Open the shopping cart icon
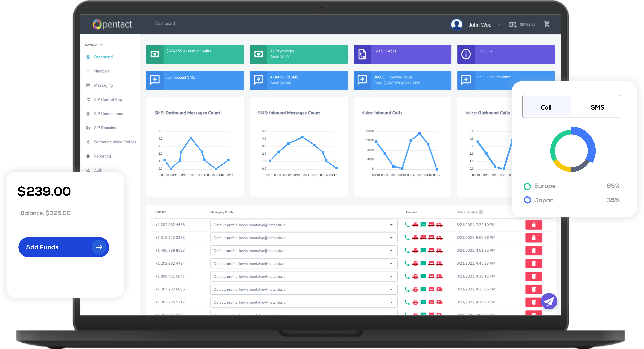644x349 pixels. pos(547,24)
